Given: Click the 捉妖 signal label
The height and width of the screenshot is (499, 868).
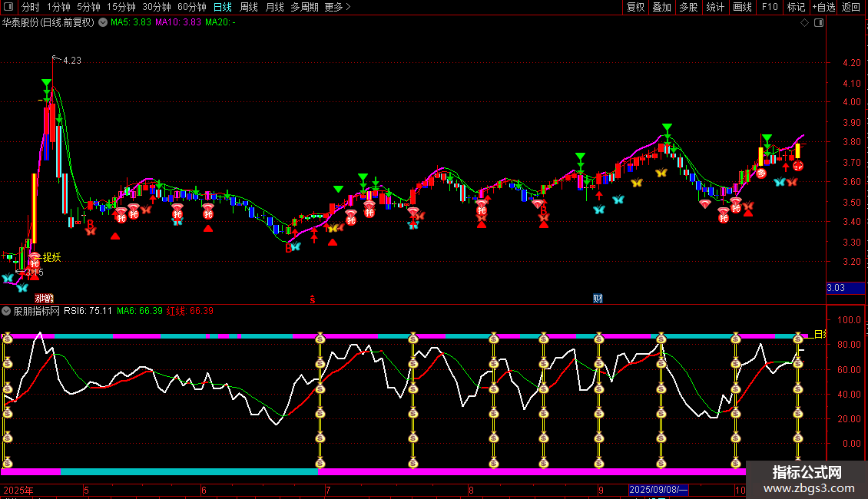Looking at the screenshot, I should pyautogui.click(x=52, y=257).
